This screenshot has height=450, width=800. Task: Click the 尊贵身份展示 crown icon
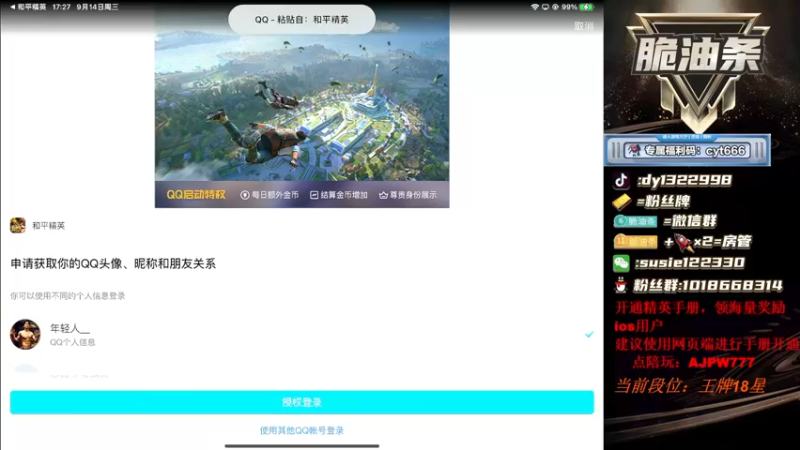click(x=383, y=195)
